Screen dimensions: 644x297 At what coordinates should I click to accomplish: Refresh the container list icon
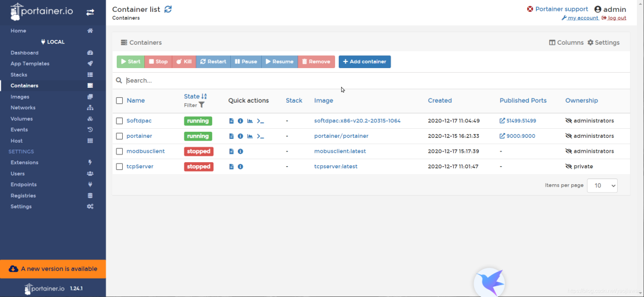(168, 9)
